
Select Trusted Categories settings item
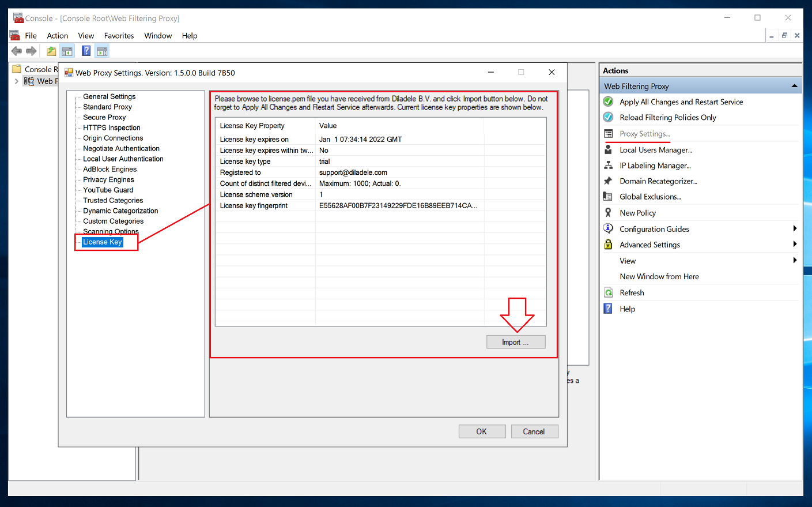coord(113,200)
